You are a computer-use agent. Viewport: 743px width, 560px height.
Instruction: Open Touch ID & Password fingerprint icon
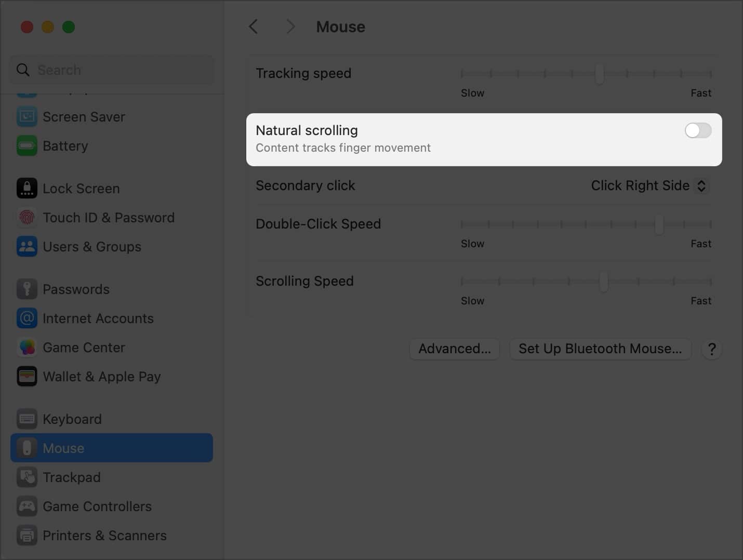(x=26, y=218)
